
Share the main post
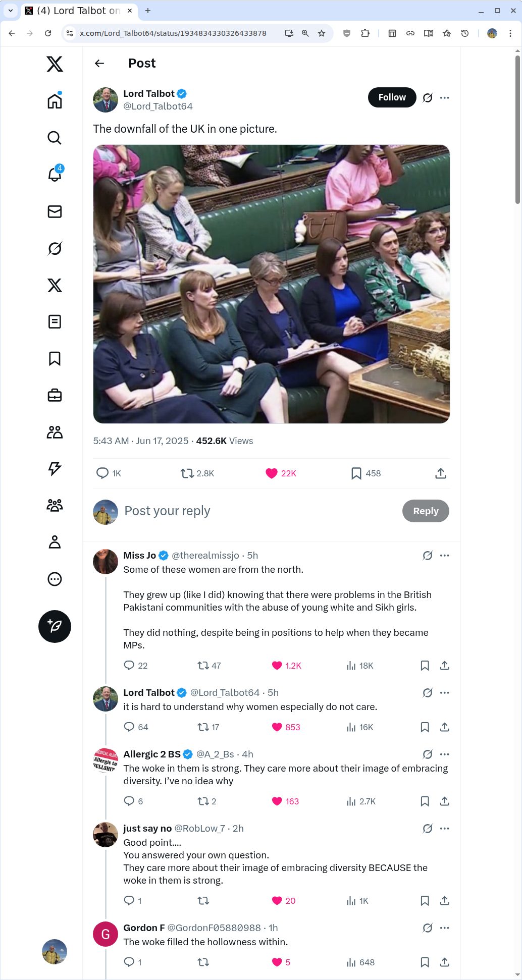(x=440, y=473)
